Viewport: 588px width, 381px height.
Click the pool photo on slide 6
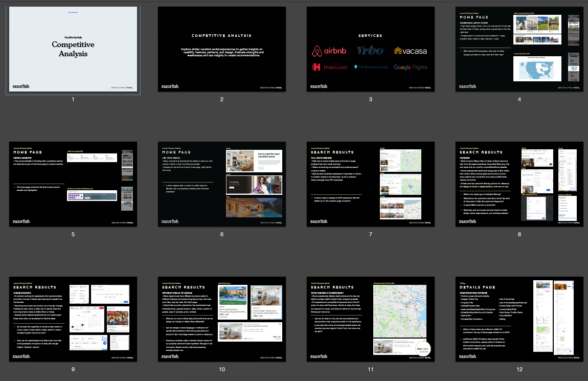(x=254, y=207)
